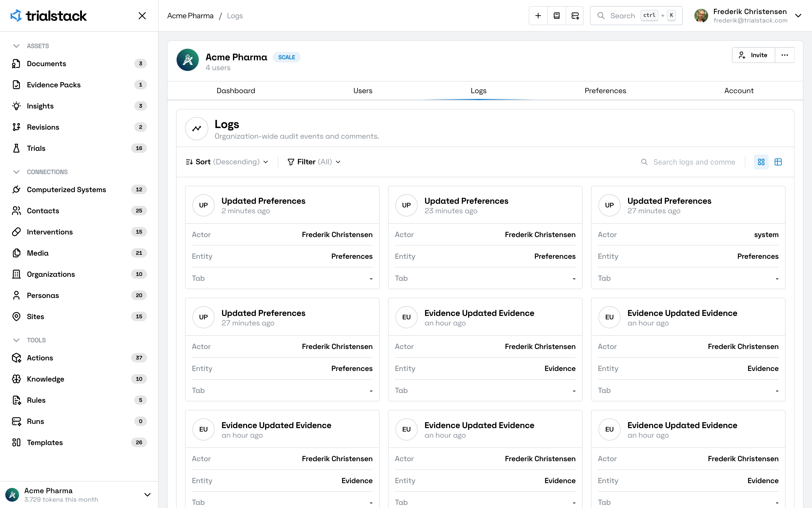Screen dimensions: 812x508
Task: Click the book icon in the top bar
Action: coord(557,16)
